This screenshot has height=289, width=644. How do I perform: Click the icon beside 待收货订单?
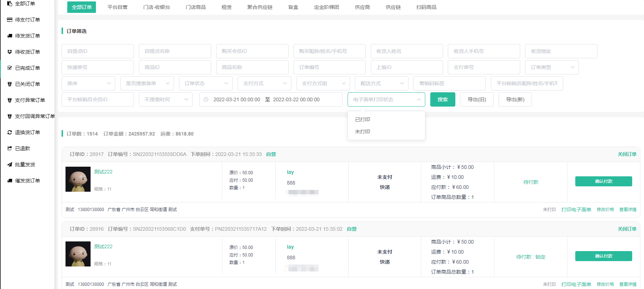pyautogui.click(x=10, y=52)
